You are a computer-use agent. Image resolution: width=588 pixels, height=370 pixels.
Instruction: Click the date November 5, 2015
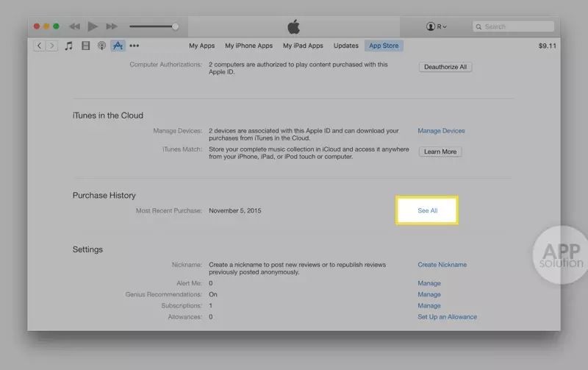(234, 211)
